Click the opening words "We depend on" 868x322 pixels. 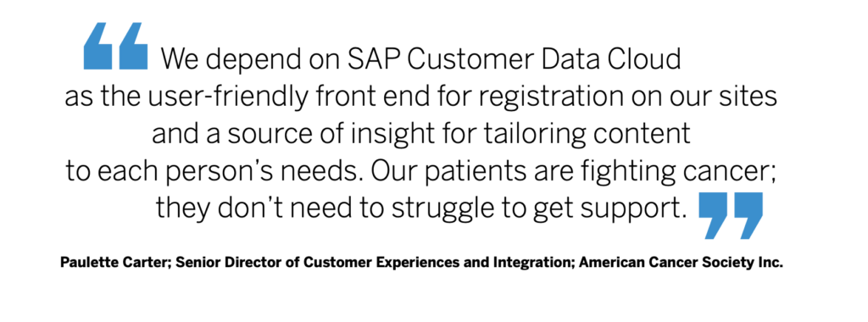coord(247,60)
